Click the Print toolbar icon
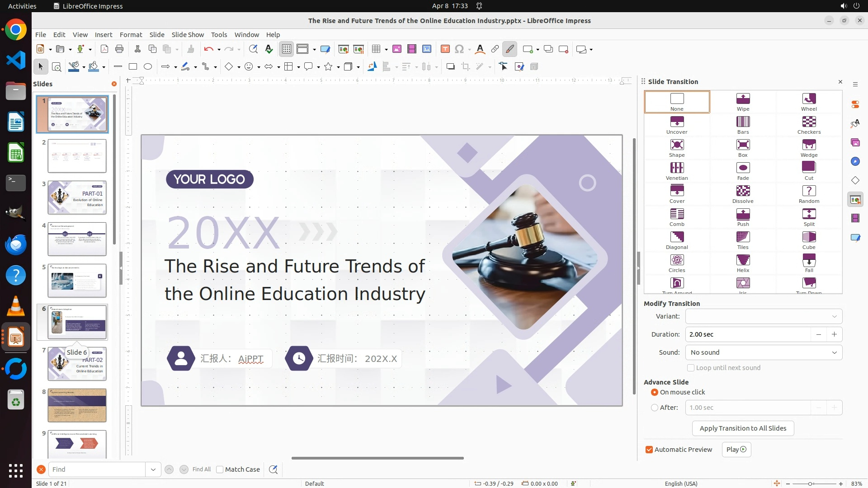This screenshot has width=868, height=488. pos(119,49)
